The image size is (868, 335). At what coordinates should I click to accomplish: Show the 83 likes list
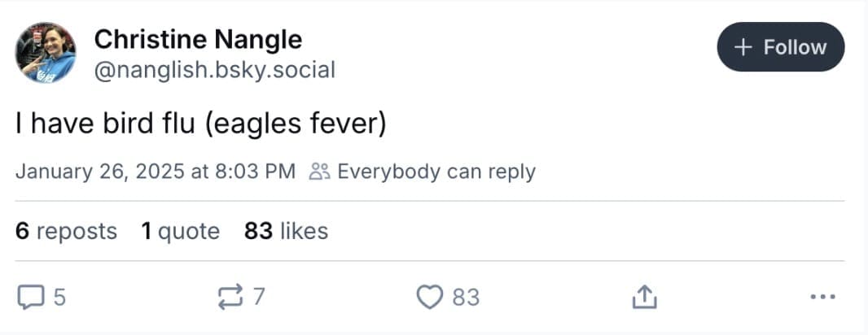(286, 231)
